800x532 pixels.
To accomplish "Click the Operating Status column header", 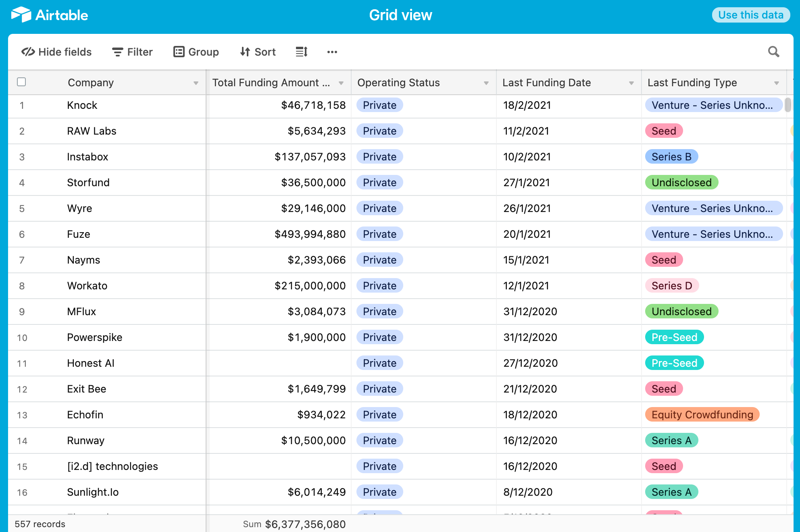I will [423, 83].
